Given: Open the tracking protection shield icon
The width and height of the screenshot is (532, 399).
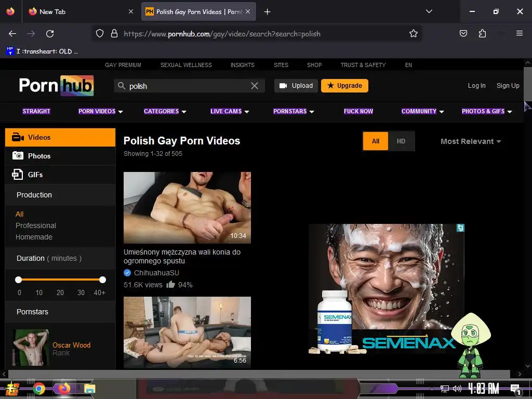Looking at the screenshot, I should coord(99,33).
